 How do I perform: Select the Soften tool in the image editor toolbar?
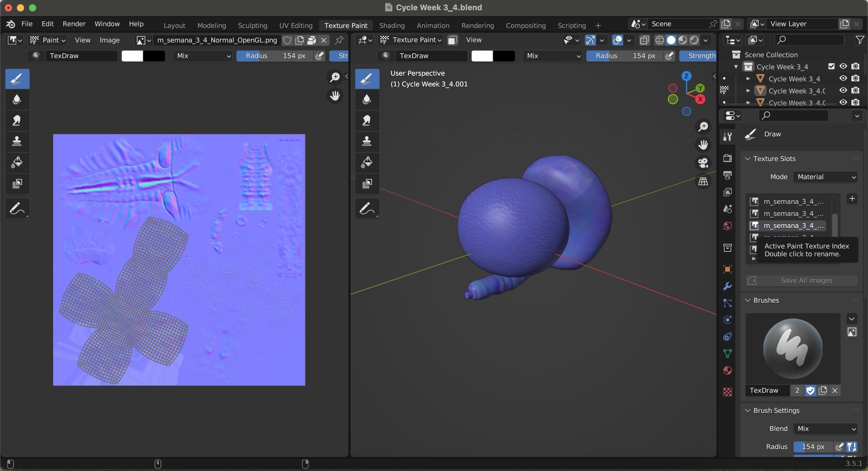click(17, 99)
